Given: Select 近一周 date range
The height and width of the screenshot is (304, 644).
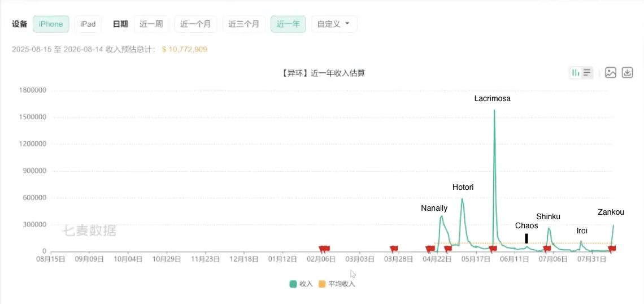Looking at the screenshot, I should pos(151,24).
